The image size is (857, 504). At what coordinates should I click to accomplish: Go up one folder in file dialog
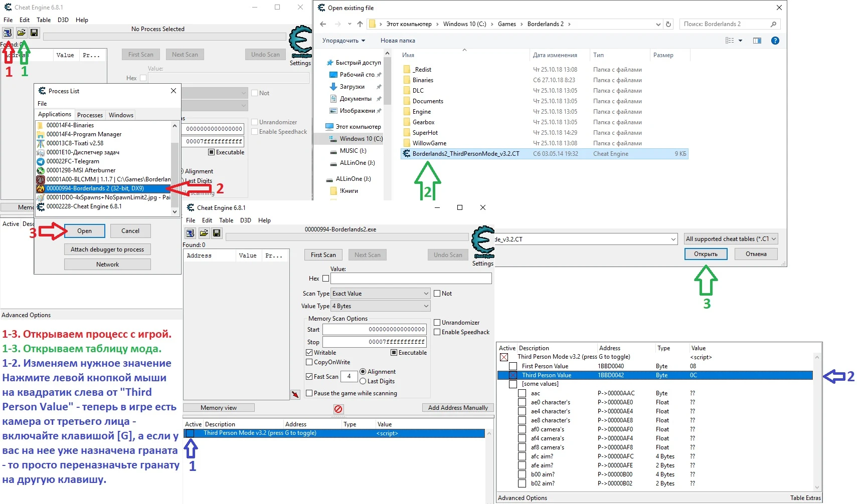pos(360,24)
